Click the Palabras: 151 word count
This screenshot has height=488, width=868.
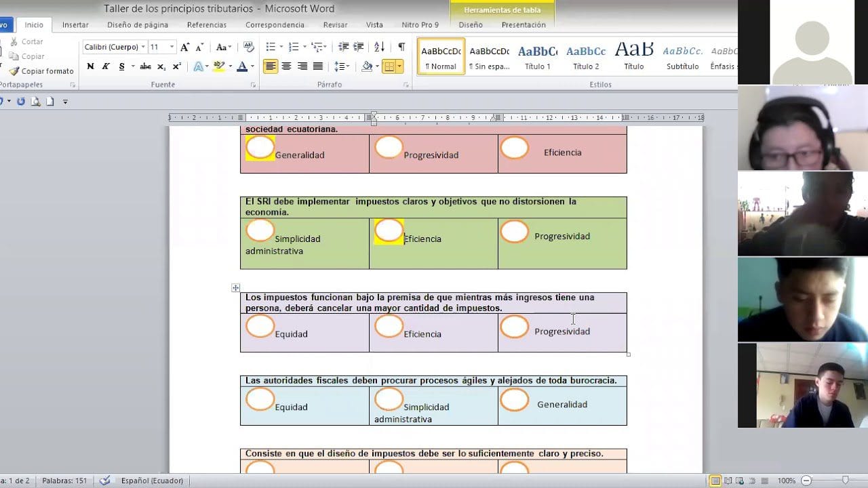pyautogui.click(x=64, y=481)
